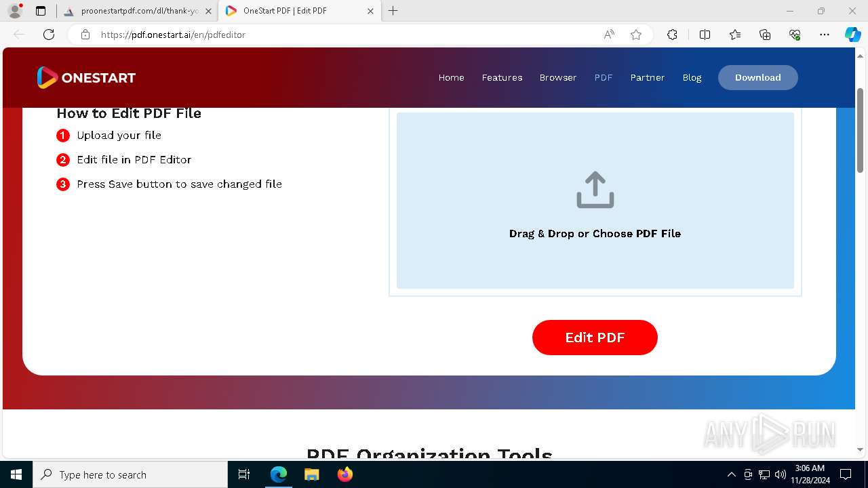Select the OneStart PDF Edit PDF tab
Screen dimensions: 868x488
click(299, 11)
